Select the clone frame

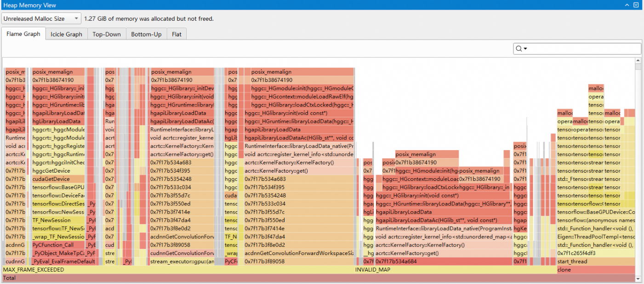click(x=596, y=270)
